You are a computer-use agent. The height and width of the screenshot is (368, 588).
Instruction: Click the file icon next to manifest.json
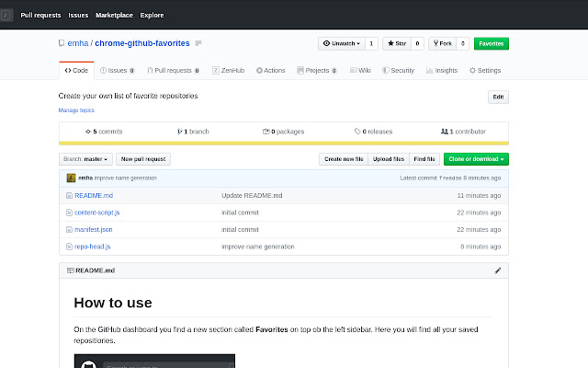[68, 229]
